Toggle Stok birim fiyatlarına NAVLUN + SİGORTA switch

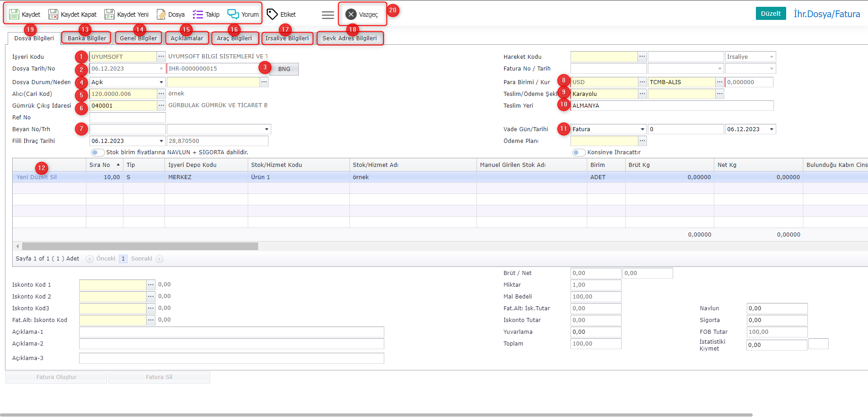(x=97, y=152)
